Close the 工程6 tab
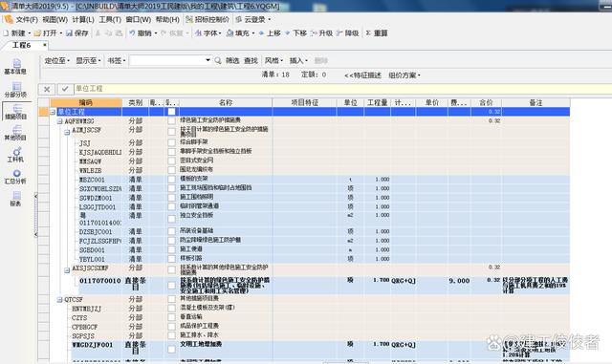612x364 pixels. pyautogui.click(x=45, y=45)
